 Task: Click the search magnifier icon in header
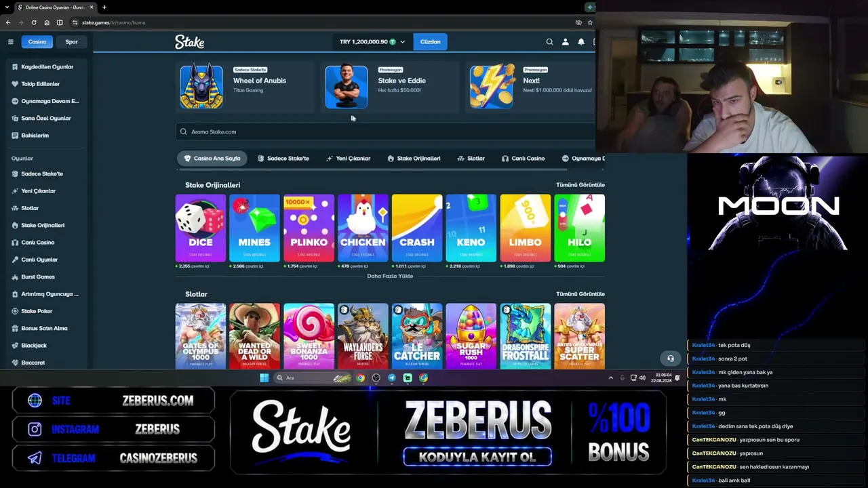[x=549, y=42]
